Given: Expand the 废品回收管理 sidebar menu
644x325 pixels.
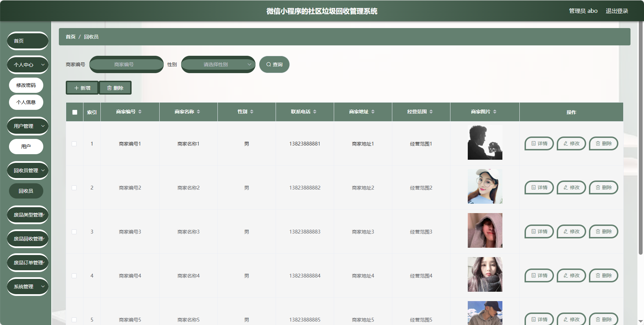Looking at the screenshot, I should (x=28, y=239).
